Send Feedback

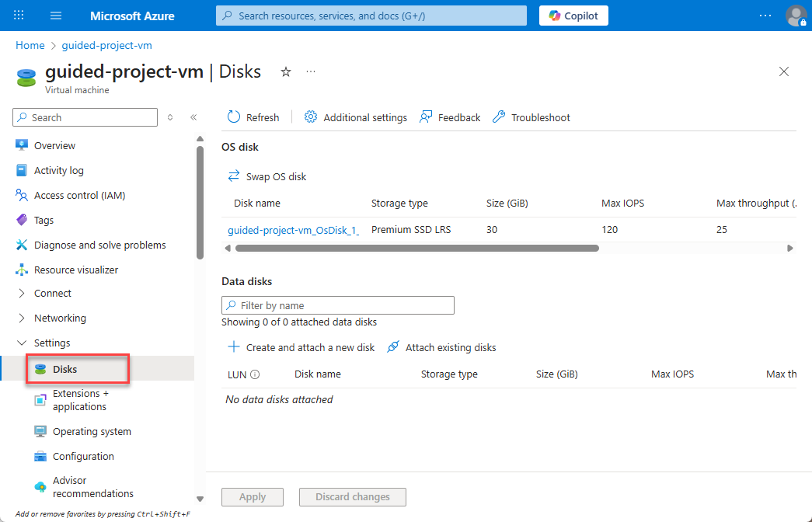(x=449, y=117)
